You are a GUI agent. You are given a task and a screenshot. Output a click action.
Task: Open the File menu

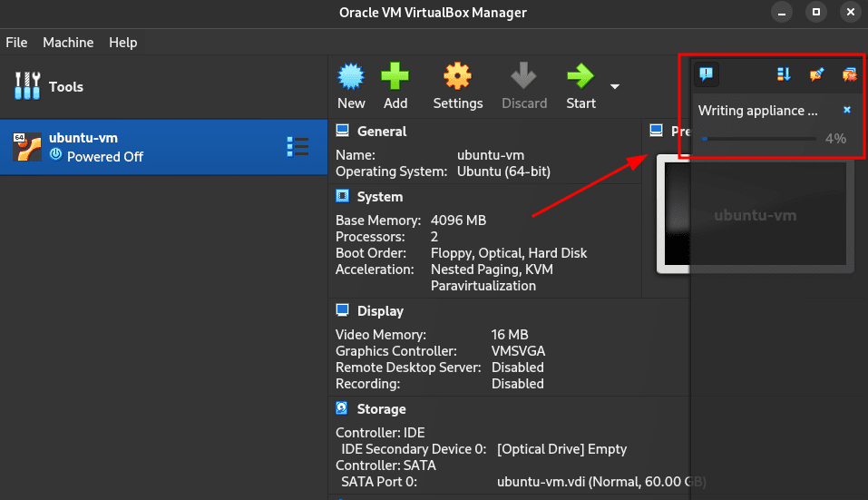[x=16, y=43]
